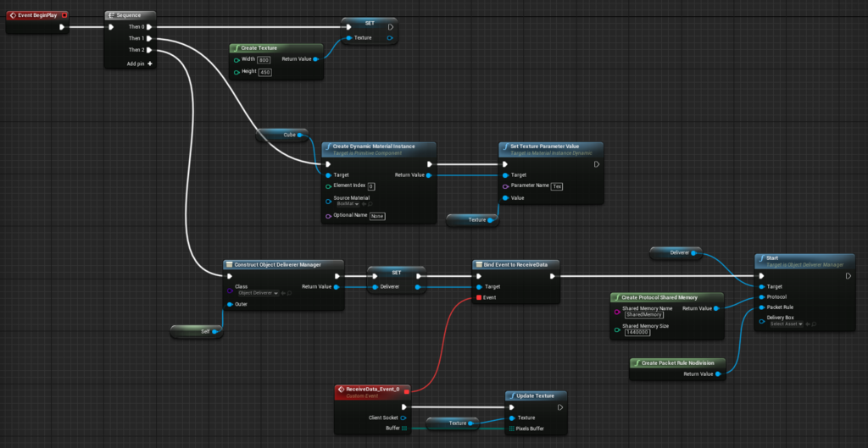Click the Parameter Name pin

505,185
